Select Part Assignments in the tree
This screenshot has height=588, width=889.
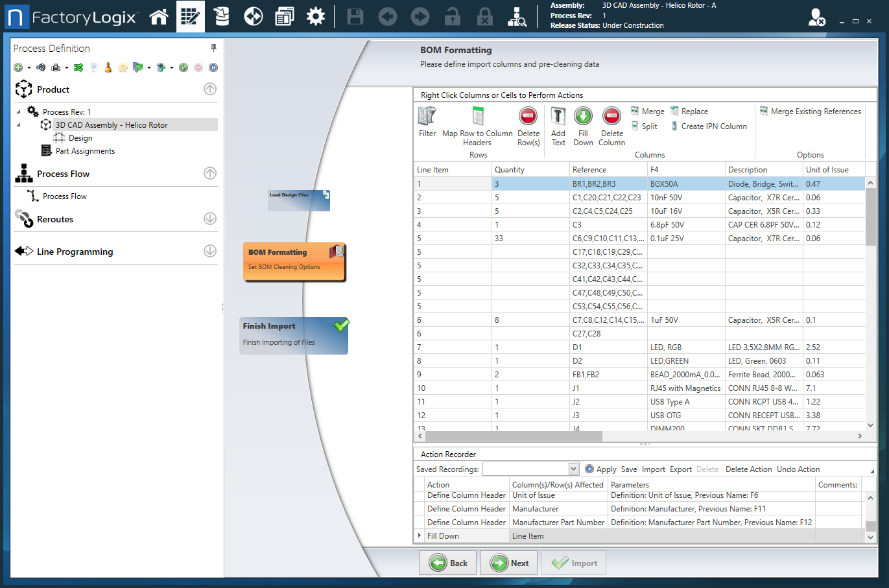coord(85,151)
